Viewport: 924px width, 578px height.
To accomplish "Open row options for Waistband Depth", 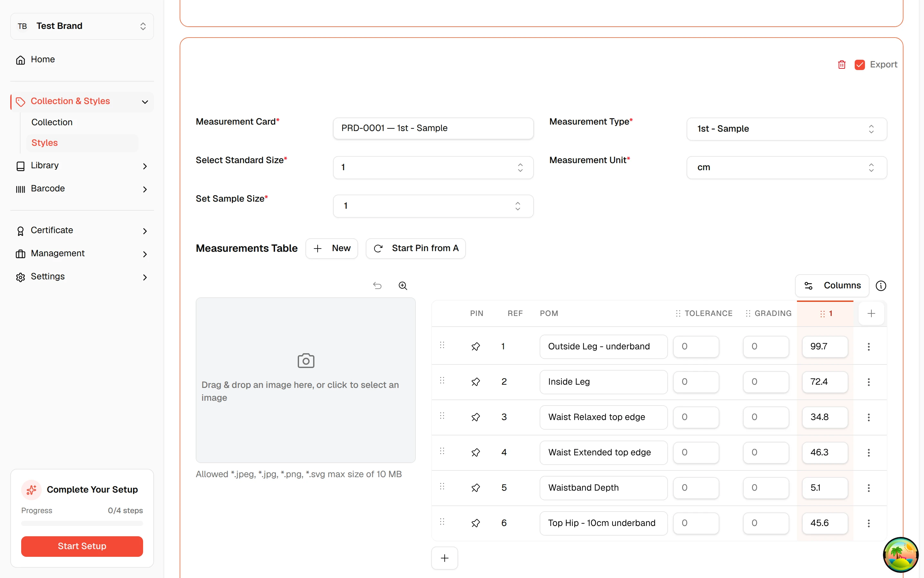I will click(x=868, y=488).
